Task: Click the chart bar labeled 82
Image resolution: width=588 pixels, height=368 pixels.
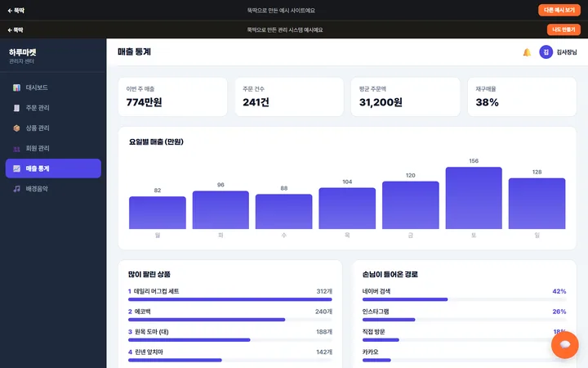Action: 158,213
